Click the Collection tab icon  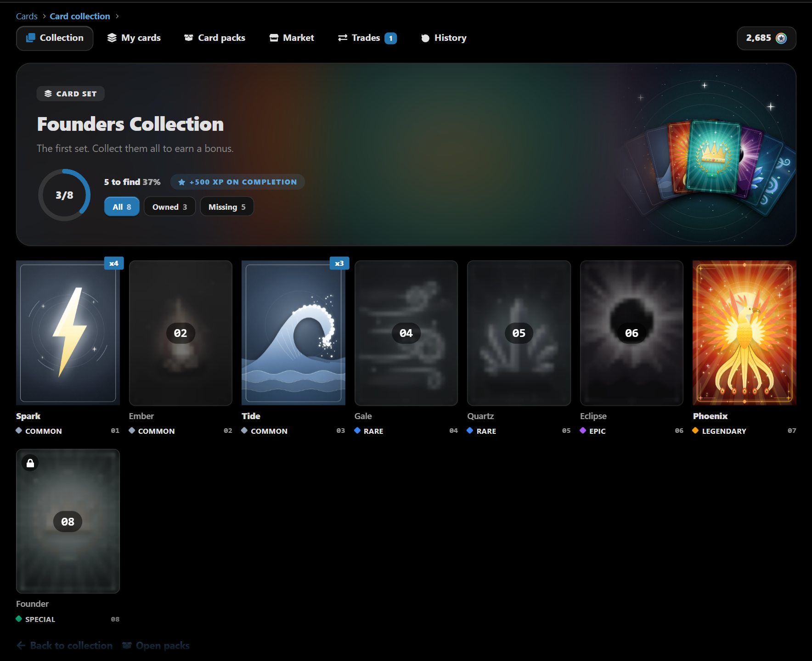coord(31,38)
